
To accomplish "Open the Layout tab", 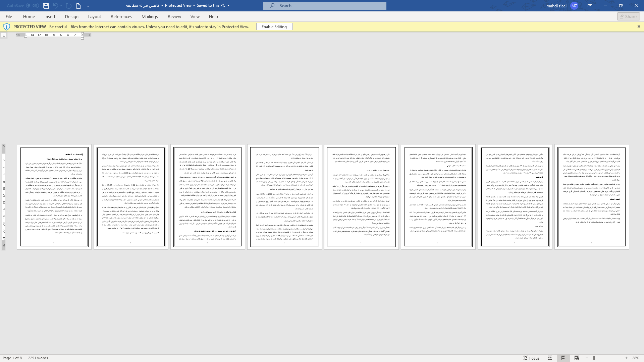I will pyautogui.click(x=95, y=16).
